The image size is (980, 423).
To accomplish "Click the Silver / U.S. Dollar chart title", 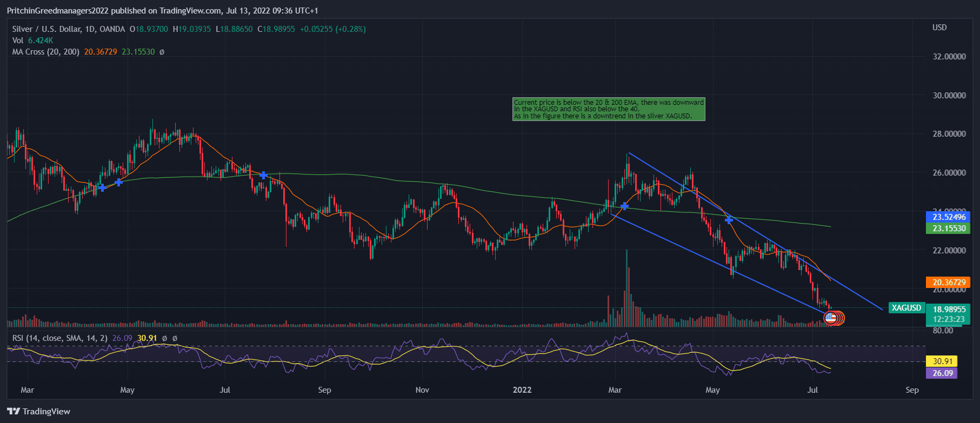I will [x=69, y=29].
